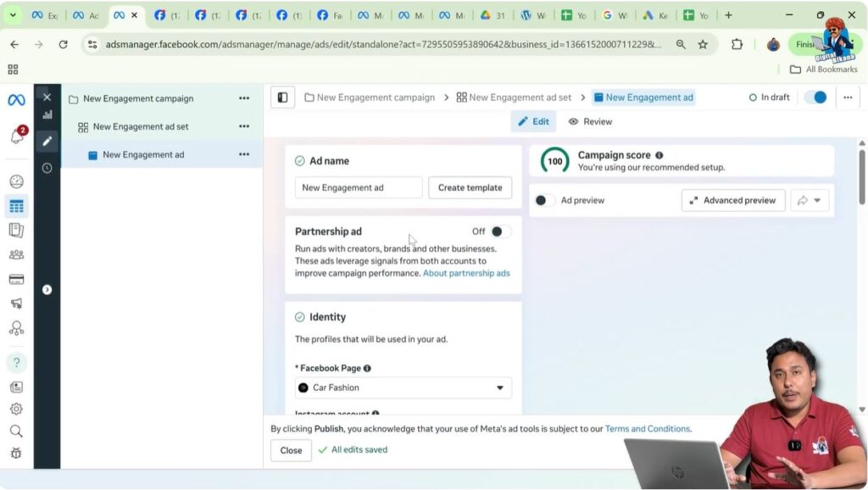Toggle the In draft switch
Viewport: 868px width, 490px height.
pos(815,97)
